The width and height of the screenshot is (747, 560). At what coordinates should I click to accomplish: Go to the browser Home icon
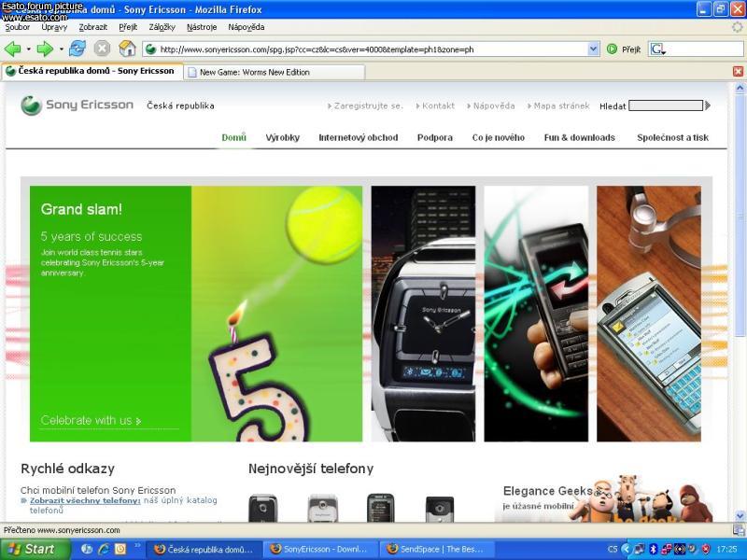point(128,49)
